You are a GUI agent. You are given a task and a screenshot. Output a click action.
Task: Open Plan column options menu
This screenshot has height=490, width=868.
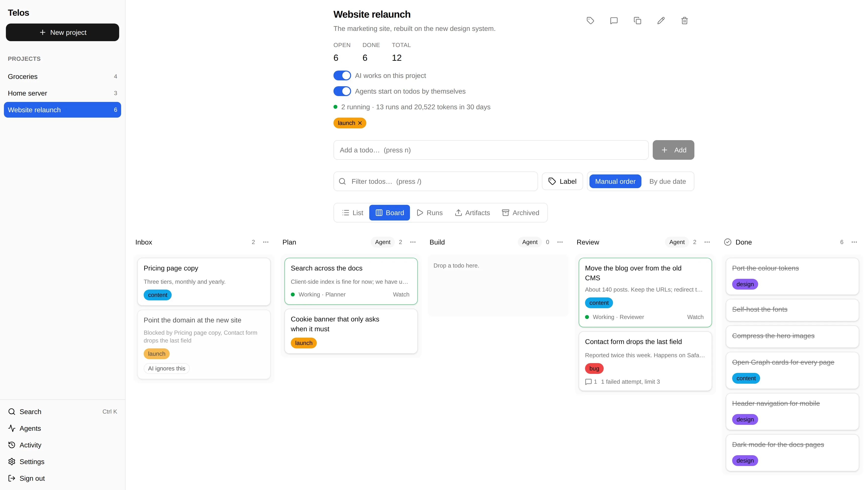click(413, 242)
